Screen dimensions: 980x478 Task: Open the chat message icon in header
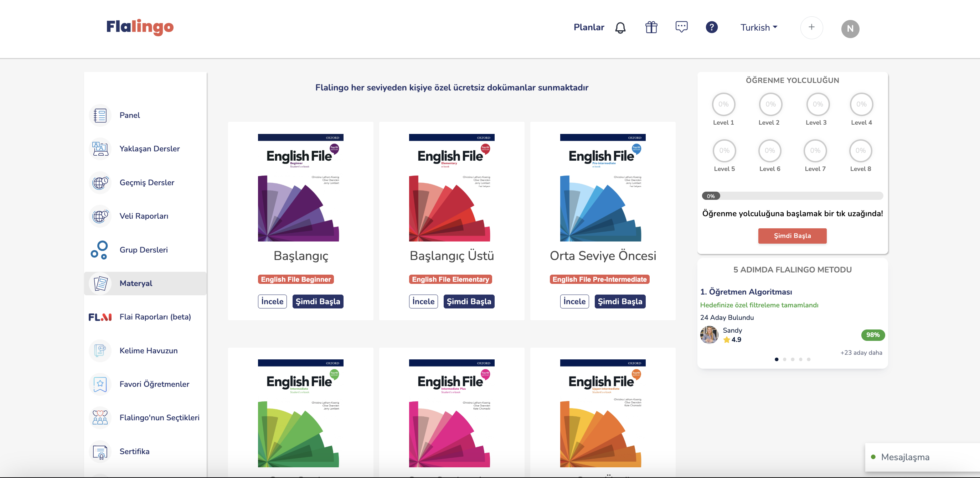pos(681,27)
